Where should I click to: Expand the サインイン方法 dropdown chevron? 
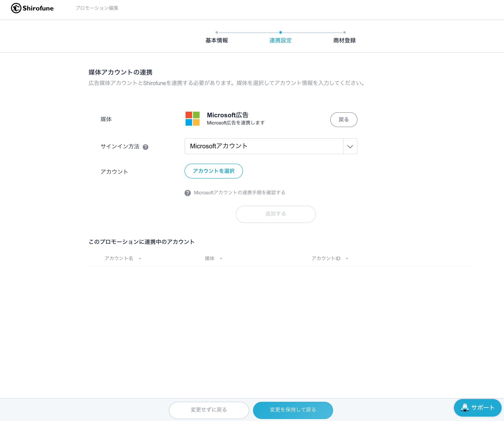(350, 146)
